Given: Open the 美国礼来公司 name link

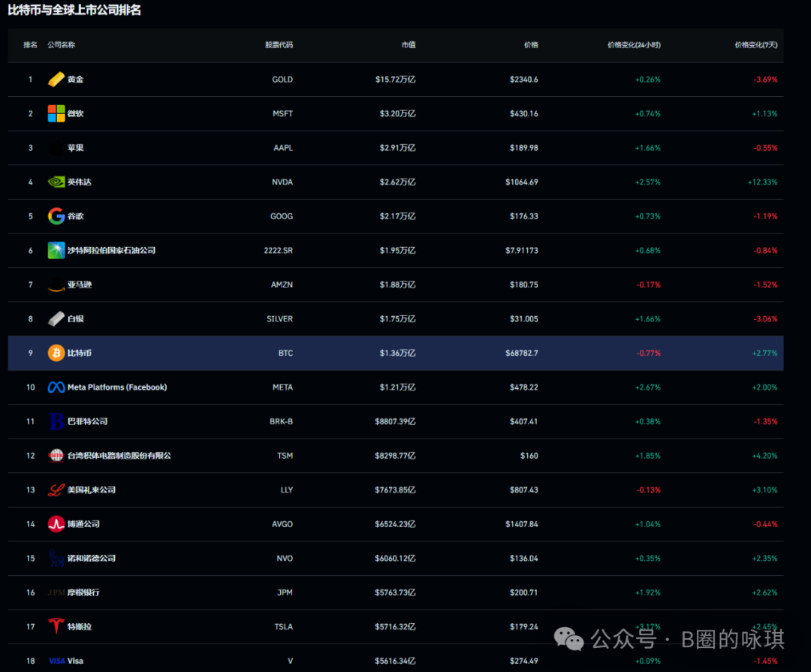Looking at the screenshot, I should click(91, 490).
